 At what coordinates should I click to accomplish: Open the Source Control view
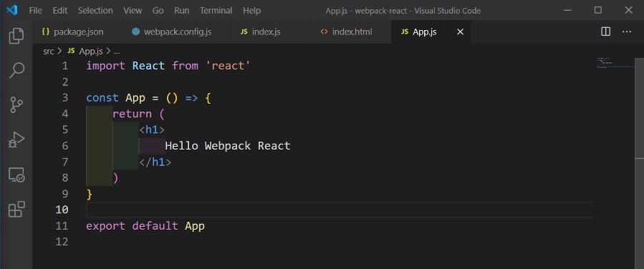16,105
